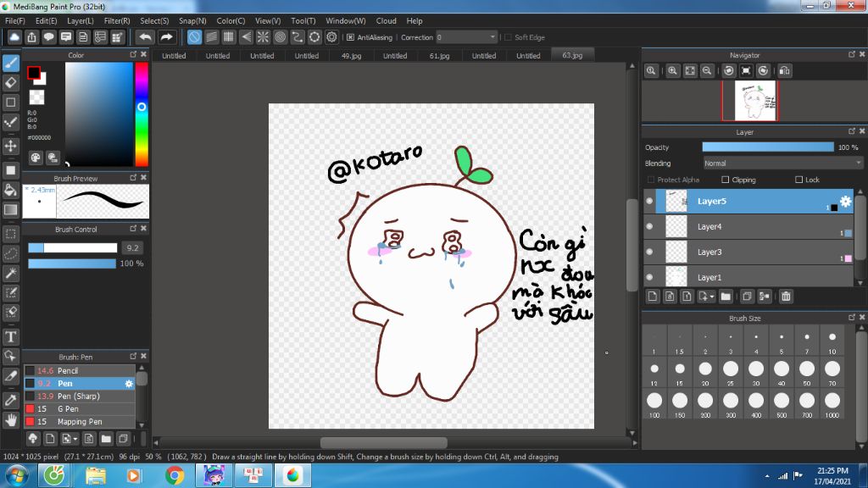Open the File(F) menu
This screenshot has height=488, width=868.
coord(15,21)
